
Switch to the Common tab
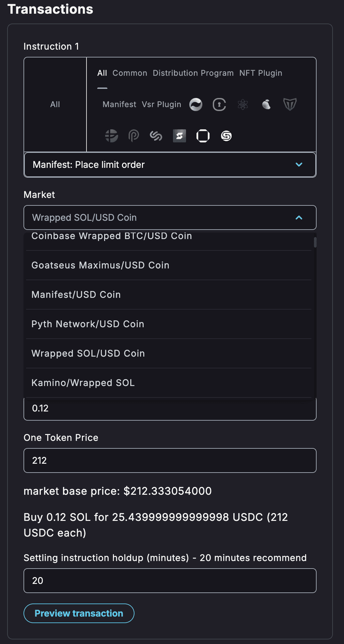tap(130, 73)
